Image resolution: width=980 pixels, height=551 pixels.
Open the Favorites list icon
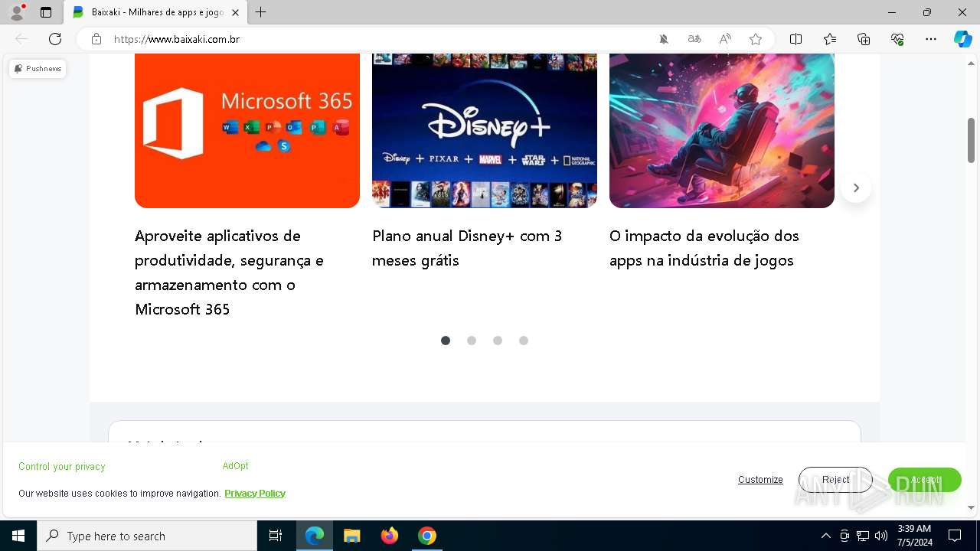(x=830, y=39)
